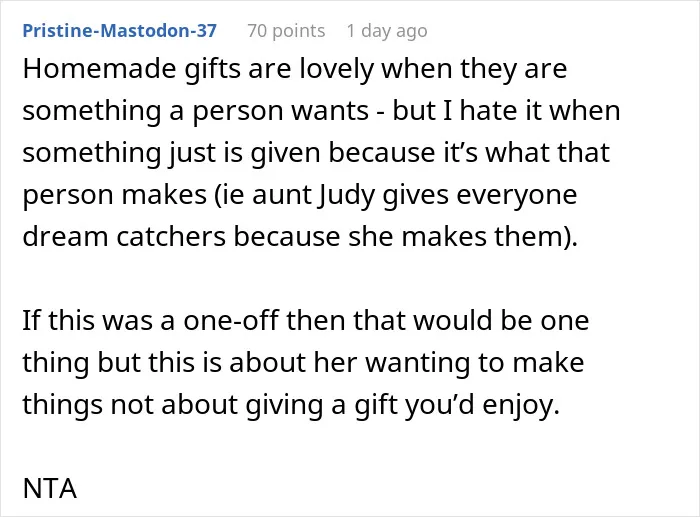Image resolution: width=700 pixels, height=517 pixels.
Task: Open the Pristine-Mastodon-37 user profile
Action: (120, 30)
